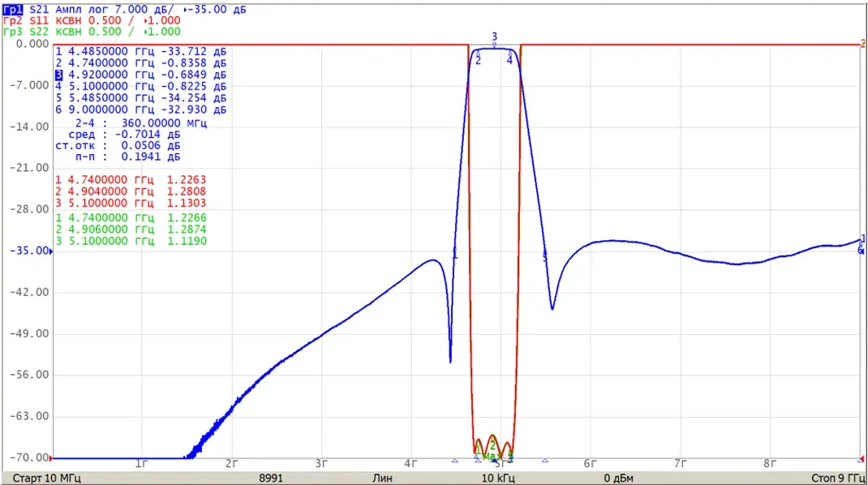Click the ст.отк deviation value 0.0506 дБ

151,146
